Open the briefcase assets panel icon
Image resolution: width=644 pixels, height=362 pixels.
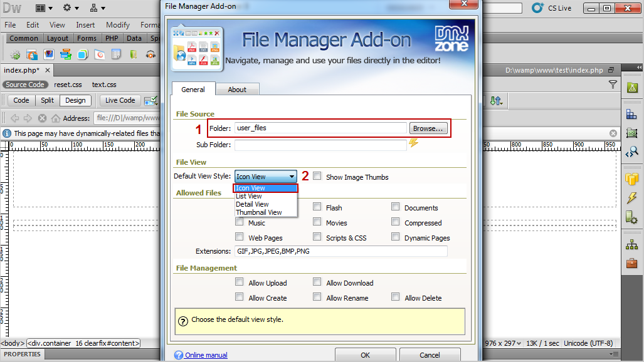point(631,262)
